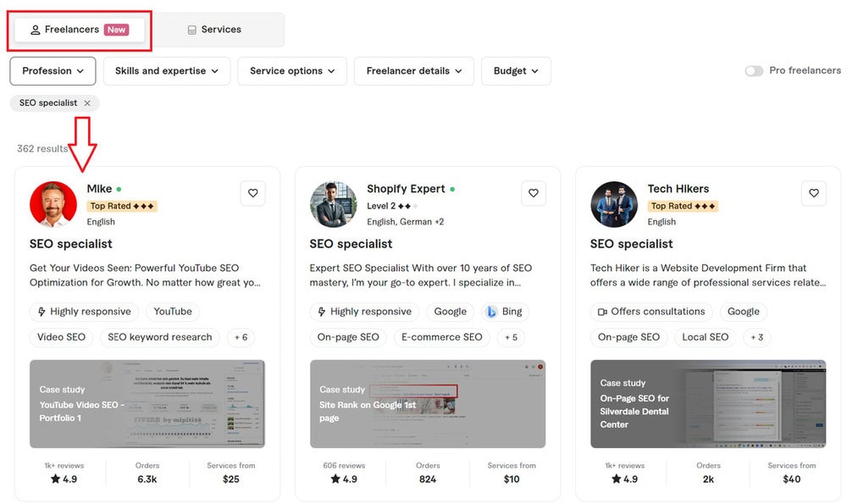847x504 pixels.
Task: Favorite Shopify Expert using the heart icon
Action: click(x=533, y=193)
